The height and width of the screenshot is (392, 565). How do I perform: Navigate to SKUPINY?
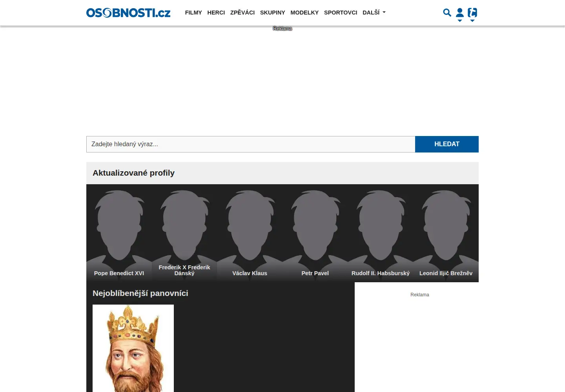tap(273, 13)
